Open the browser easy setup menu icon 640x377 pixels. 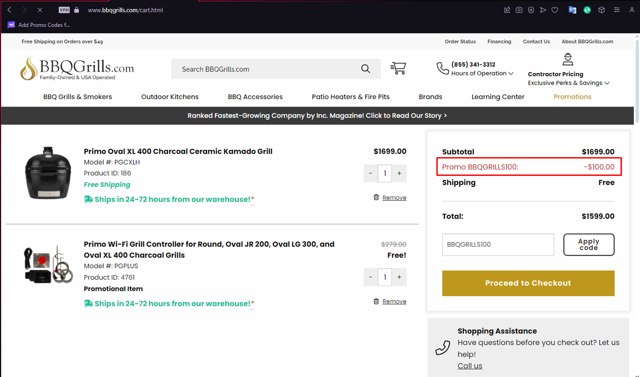(x=617, y=10)
